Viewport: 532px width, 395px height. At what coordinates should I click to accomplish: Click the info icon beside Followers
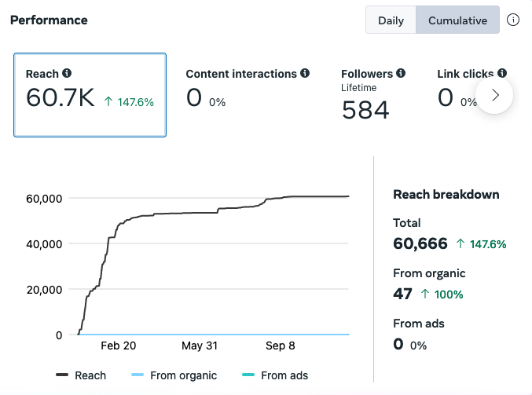[x=401, y=73]
